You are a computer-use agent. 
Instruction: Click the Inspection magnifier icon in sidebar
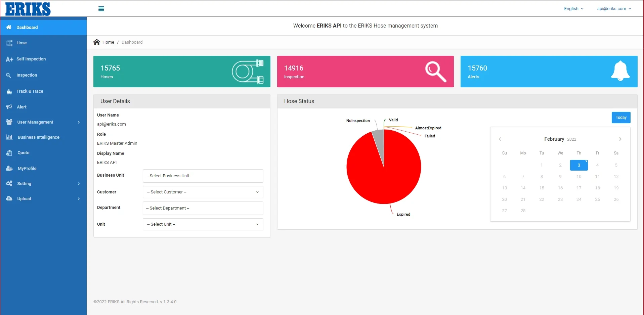pyautogui.click(x=9, y=75)
